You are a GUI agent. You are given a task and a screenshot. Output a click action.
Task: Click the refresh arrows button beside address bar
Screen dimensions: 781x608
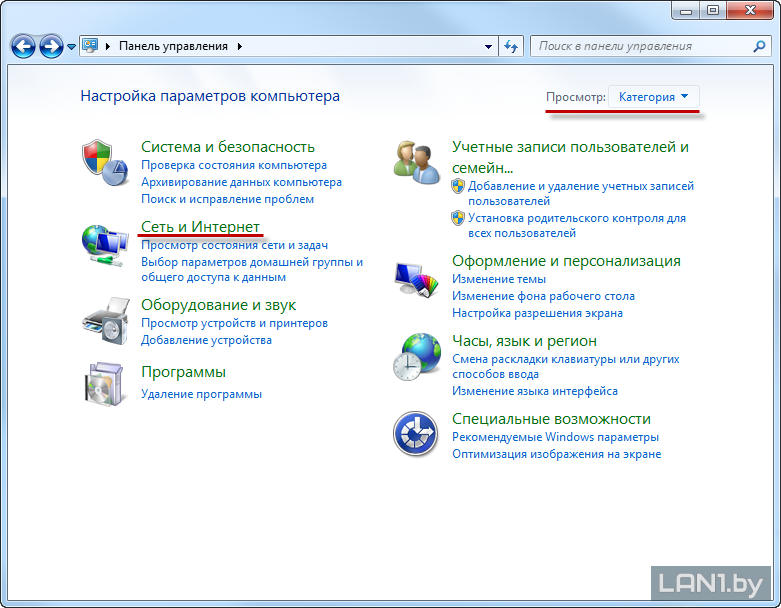[511, 46]
